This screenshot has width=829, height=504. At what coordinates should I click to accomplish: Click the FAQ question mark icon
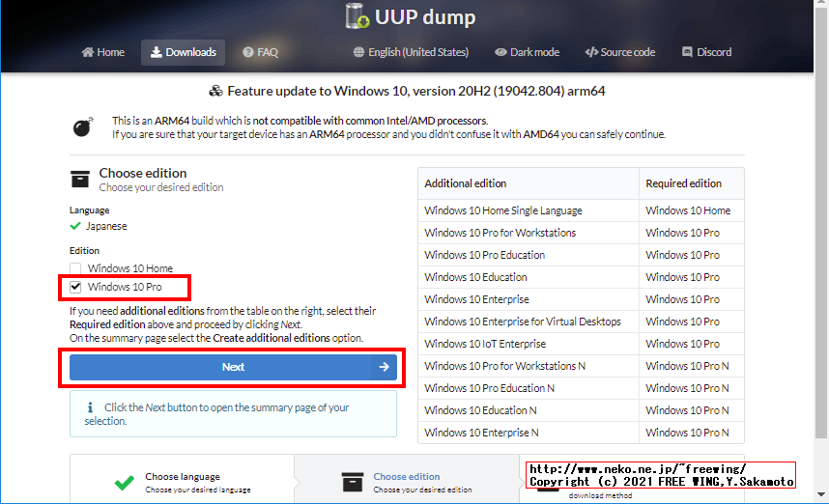coord(248,52)
